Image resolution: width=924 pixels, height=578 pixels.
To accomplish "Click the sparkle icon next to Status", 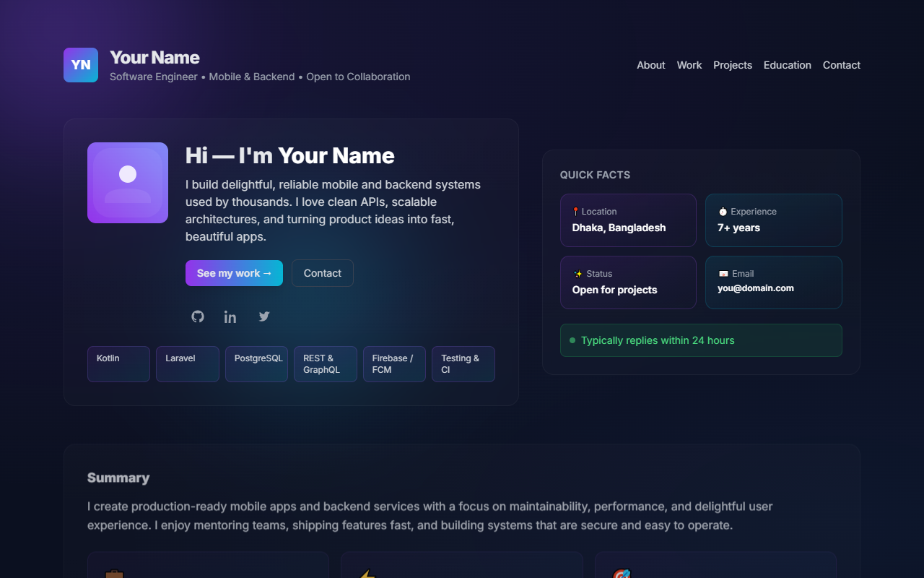I will pyautogui.click(x=576, y=273).
